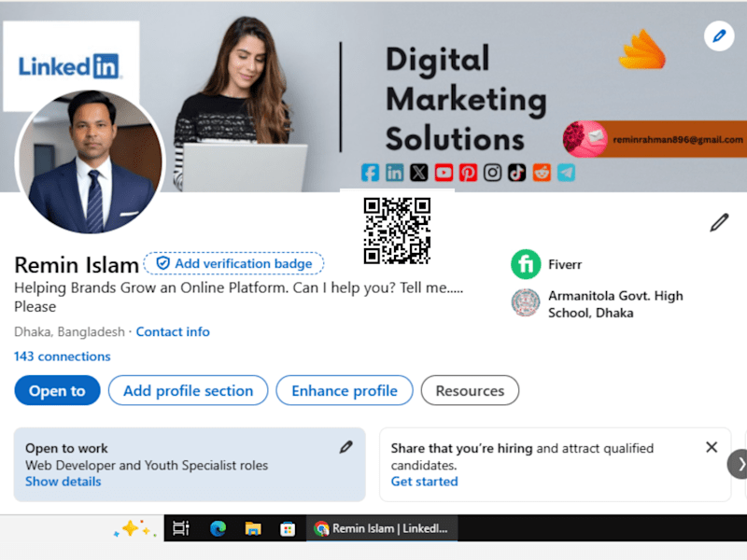View 143 connections

tap(63, 357)
